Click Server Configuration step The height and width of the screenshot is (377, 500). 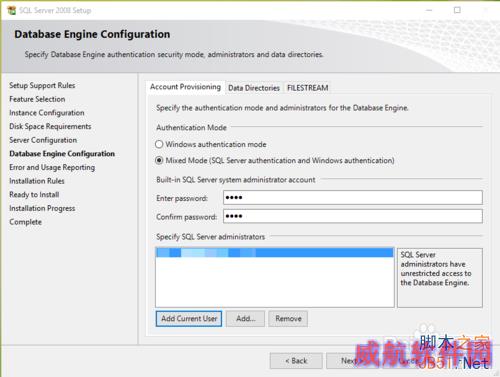[43, 140]
